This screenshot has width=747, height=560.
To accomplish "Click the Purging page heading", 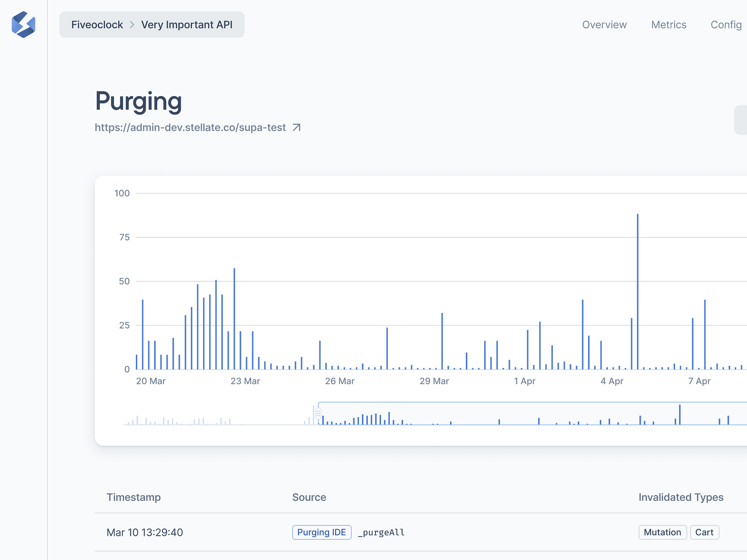I will 139,101.
